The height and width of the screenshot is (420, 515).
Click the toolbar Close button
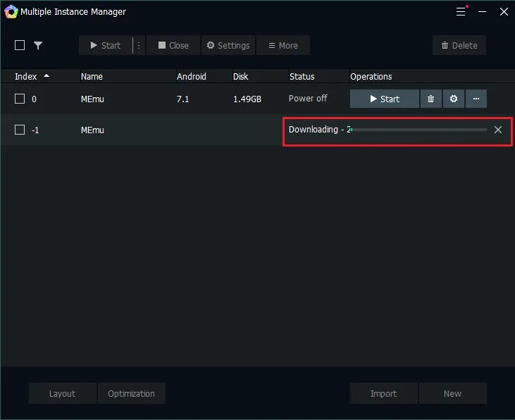tap(173, 45)
